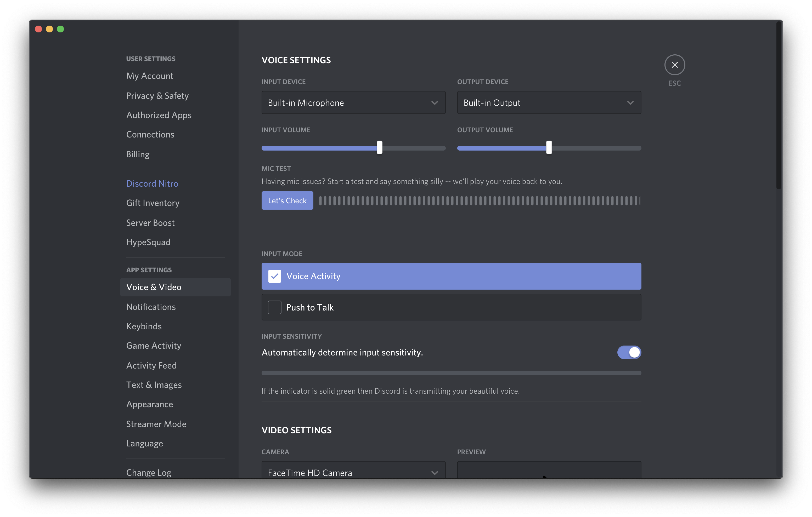Click the Input Volume slider handle
The width and height of the screenshot is (812, 517).
[379, 148]
